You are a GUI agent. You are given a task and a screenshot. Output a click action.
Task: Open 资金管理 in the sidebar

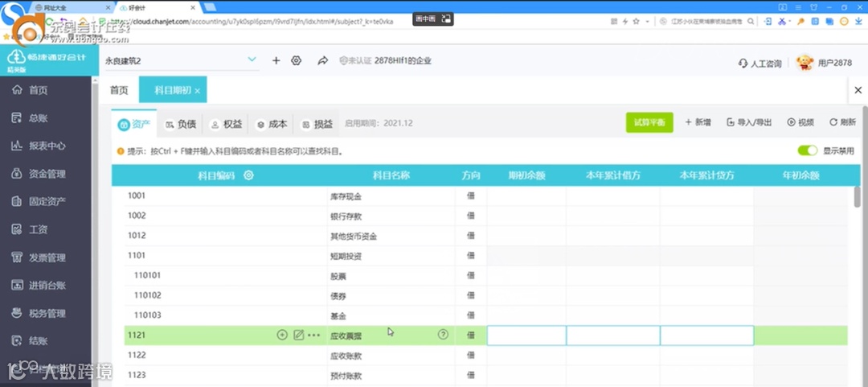coord(39,174)
